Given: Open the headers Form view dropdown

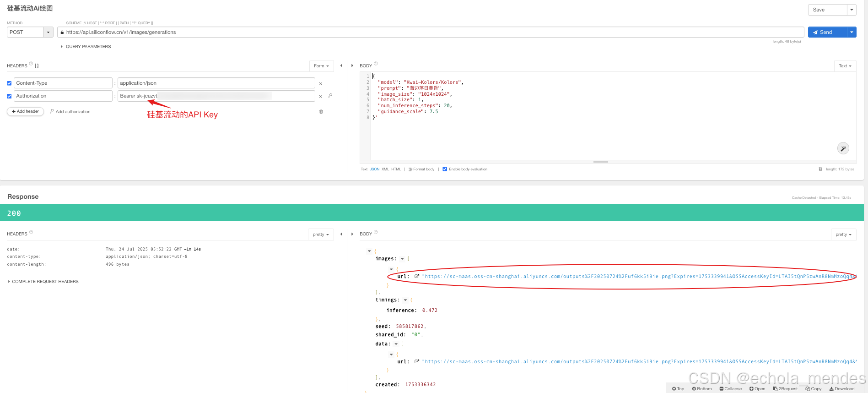Looking at the screenshot, I should [322, 66].
